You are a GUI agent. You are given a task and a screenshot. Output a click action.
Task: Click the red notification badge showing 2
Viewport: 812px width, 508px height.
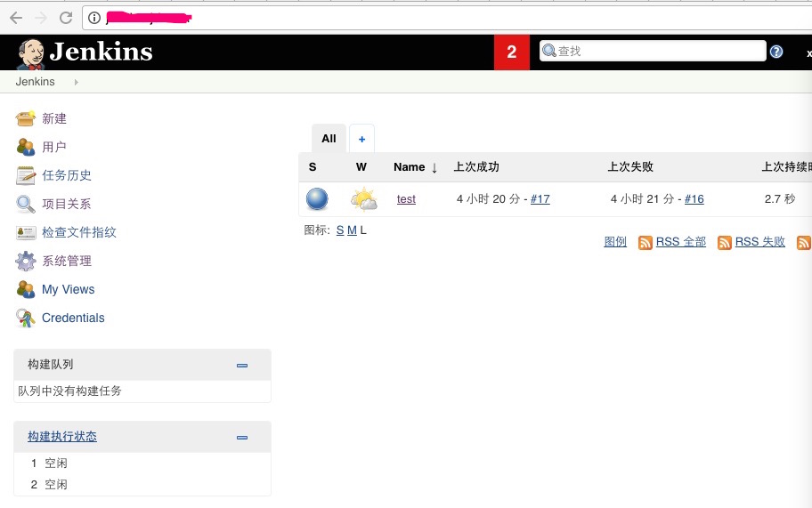[512, 52]
